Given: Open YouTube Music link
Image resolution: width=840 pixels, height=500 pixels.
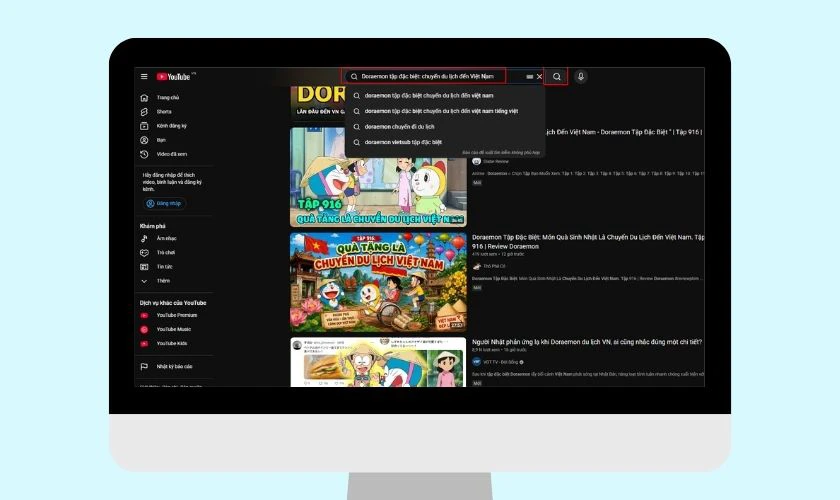Looking at the screenshot, I should tap(175, 329).
